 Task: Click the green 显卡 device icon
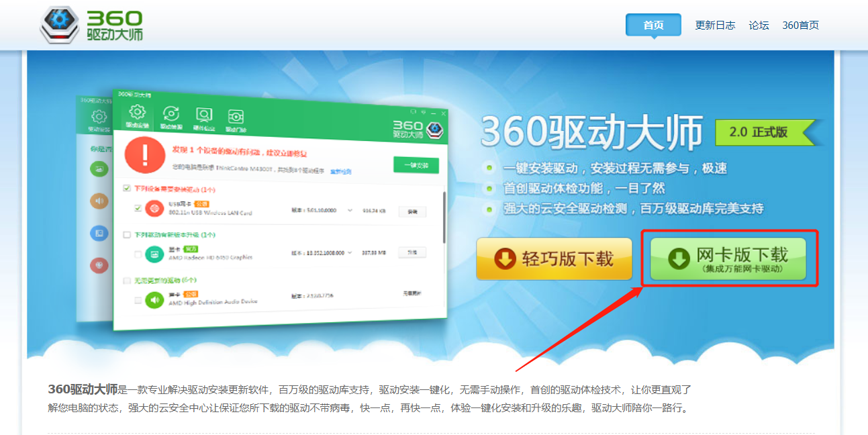point(154,254)
